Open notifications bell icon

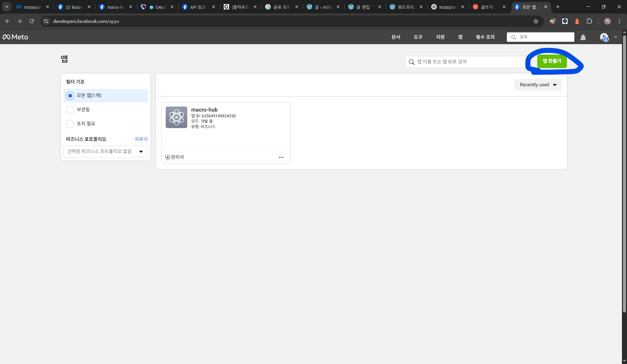tap(583, 37)
